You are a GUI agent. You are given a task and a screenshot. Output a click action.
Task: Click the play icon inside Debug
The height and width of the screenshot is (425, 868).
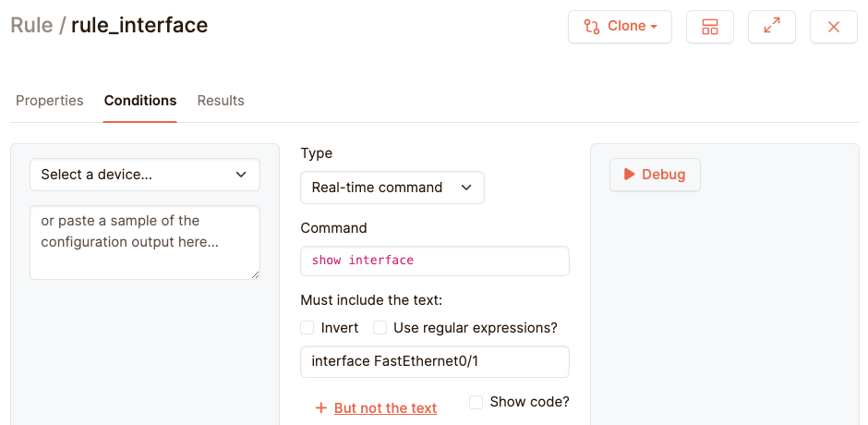tap(629, 174)
